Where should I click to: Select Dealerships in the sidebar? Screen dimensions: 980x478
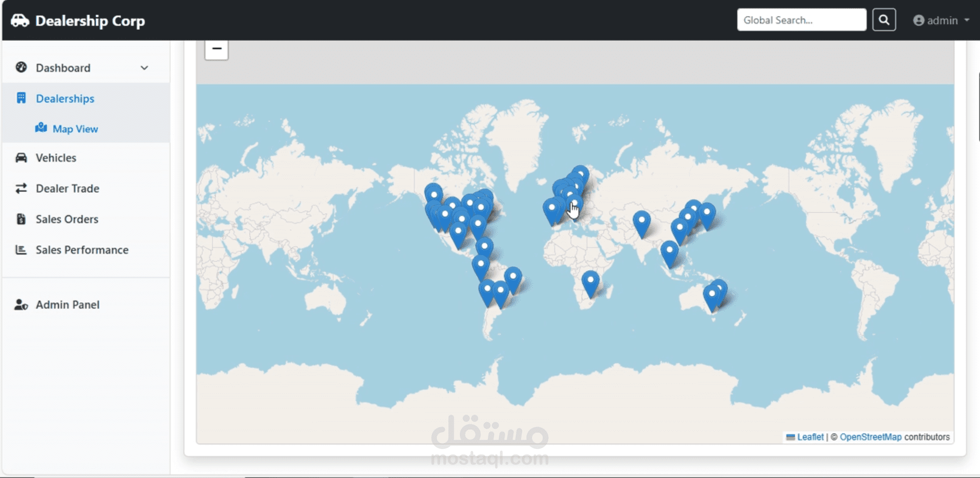pyautogui.click(x=86, y=98)
